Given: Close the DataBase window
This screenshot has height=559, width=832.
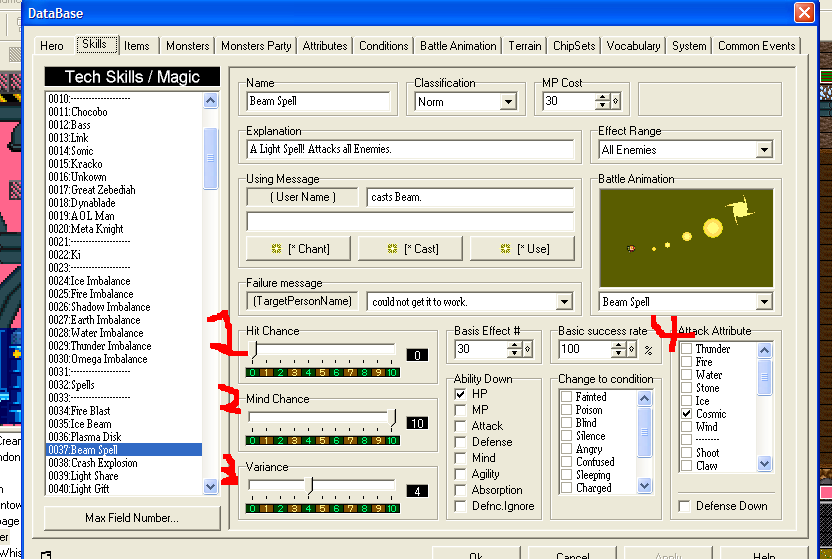Looking at the screenshot, I should point(804,12).
